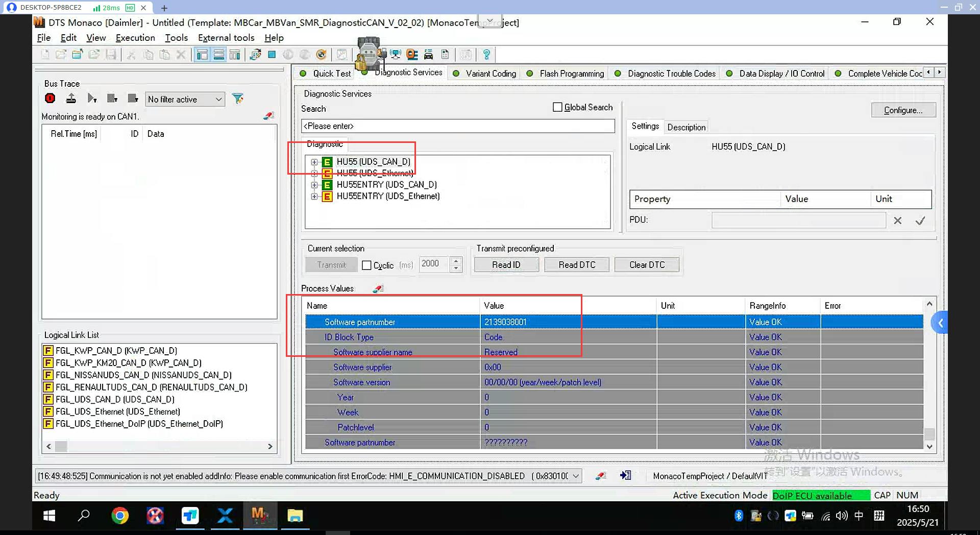The height and width of the screenshot is (535, 980).
Task: Click the Clear DTC button
Action: click(647, 265)
